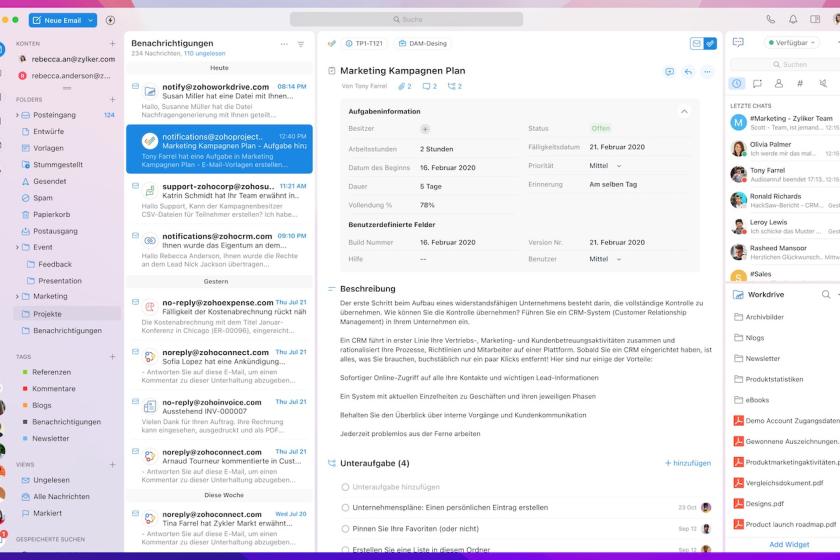Add a new view with Views plus

112,465
